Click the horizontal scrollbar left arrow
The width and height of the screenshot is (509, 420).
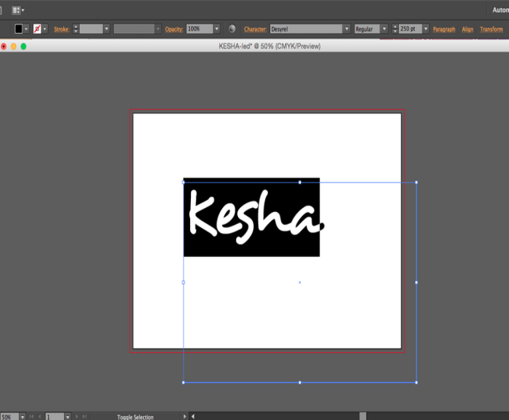click(193, 417)
